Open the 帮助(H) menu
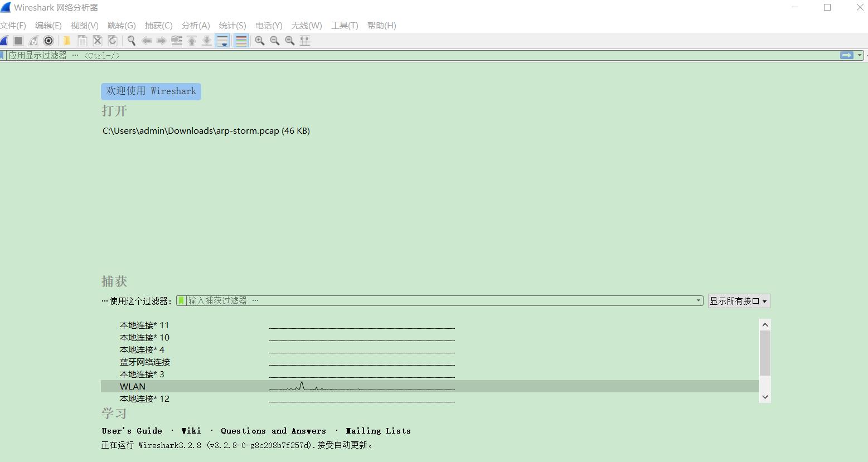Viewport: 868px width, 462px height. pyautogui.click(x=382, y=26)
